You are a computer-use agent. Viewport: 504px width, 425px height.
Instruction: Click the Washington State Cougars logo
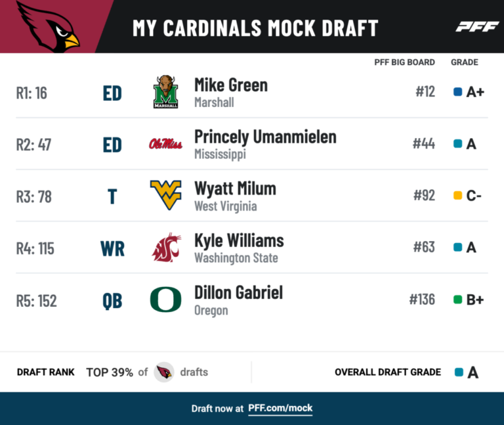(x=165, y=248)
